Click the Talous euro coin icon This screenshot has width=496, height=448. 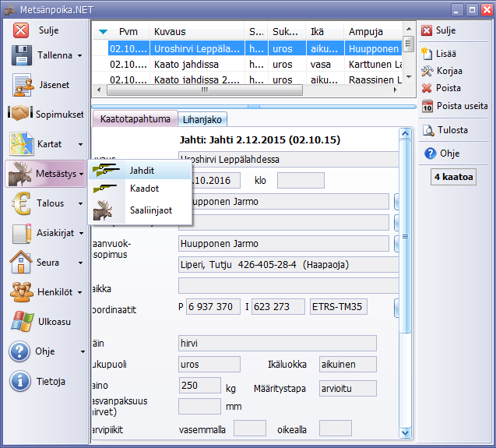pyautogui.click(x=21, y=203)
